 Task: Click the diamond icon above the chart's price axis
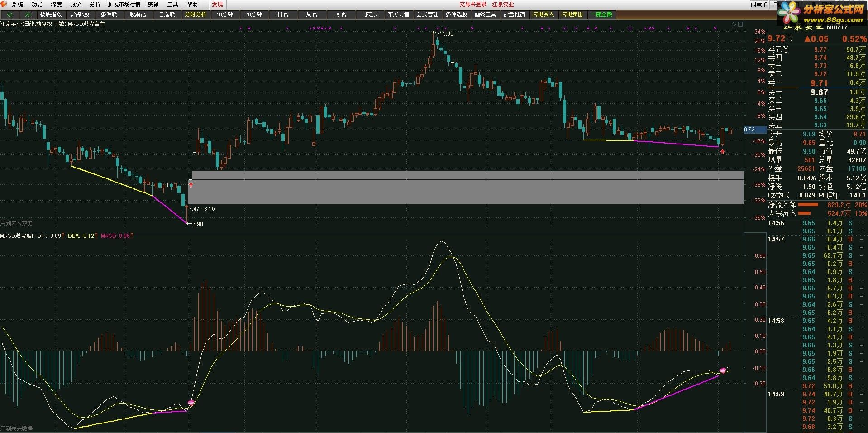pyautogui.click(x=734, y=24)
